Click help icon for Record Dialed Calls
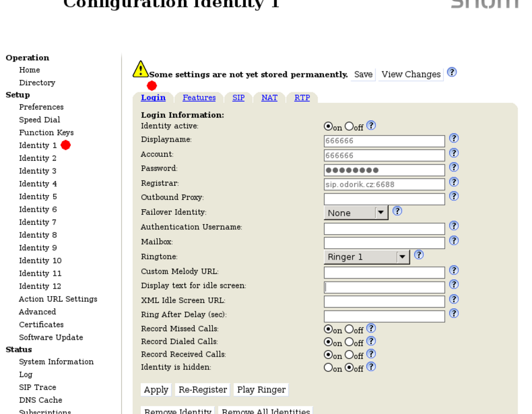Image resolution: width=532 pixels, height=414 pixels. pyautogui.click(x=371, y=341)
